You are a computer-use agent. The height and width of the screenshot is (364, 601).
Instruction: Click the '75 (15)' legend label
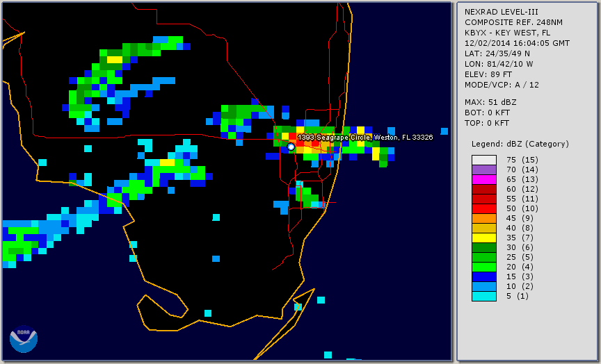(522, 160)
